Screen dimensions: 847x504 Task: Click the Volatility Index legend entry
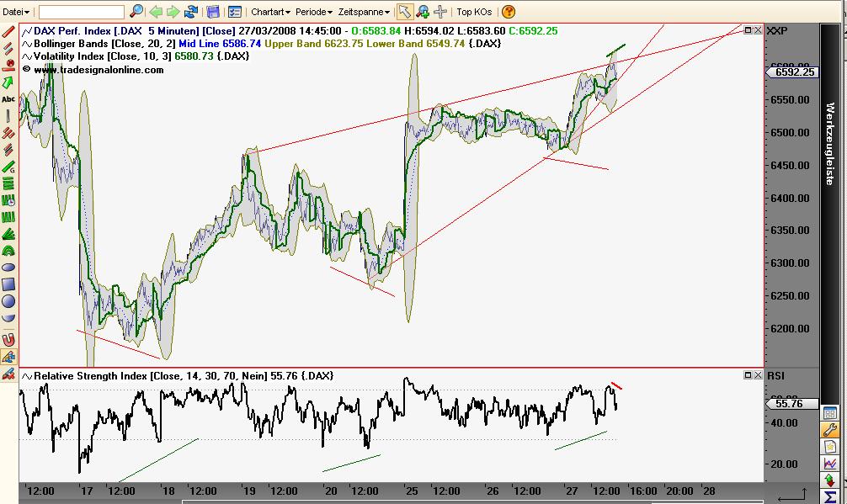coord(136,56)
